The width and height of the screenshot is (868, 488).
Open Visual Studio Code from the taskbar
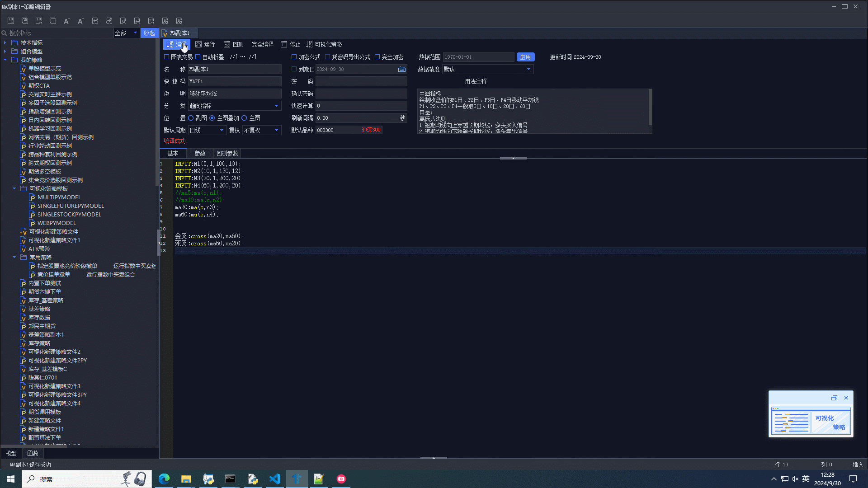pyautogui.click(x=274, y=479)
